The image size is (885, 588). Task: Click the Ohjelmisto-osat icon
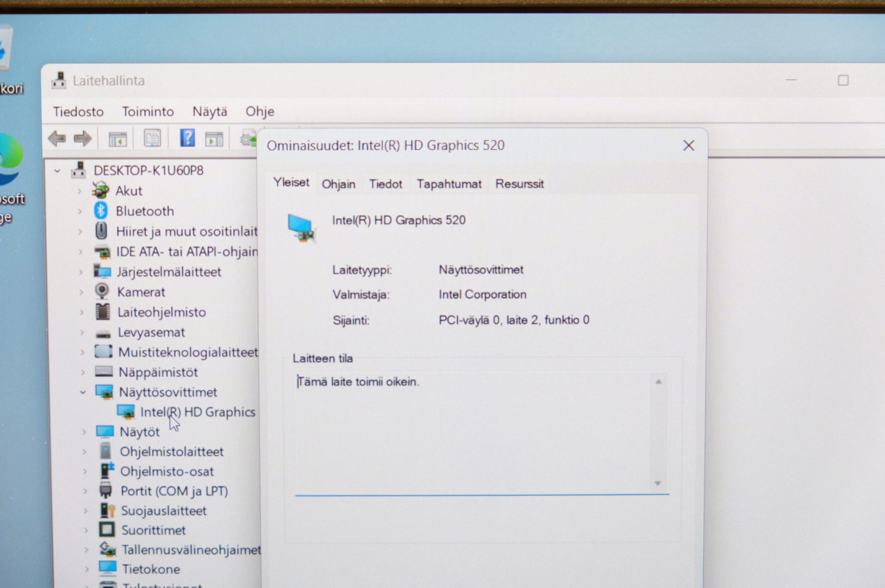[107, 471]
